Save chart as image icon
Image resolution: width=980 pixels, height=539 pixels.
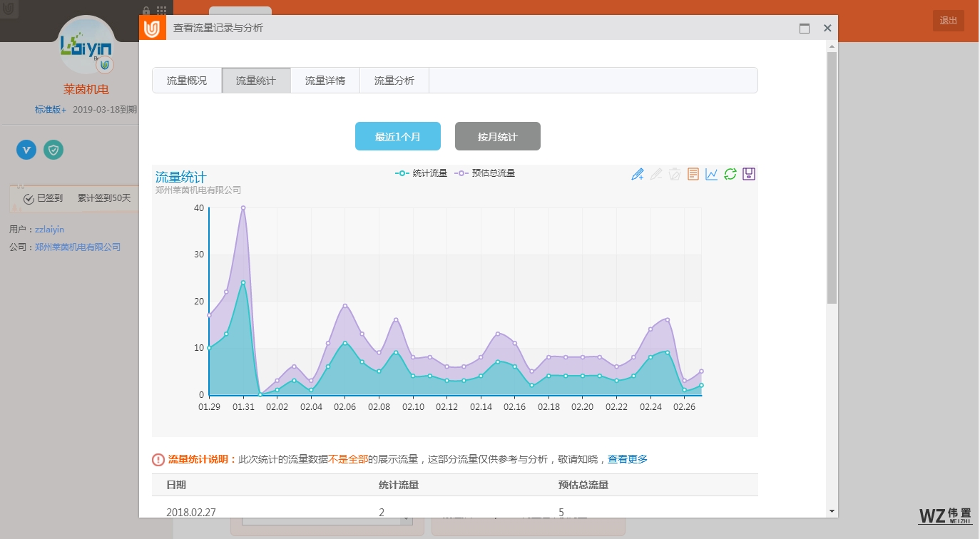tap(749, 174)
